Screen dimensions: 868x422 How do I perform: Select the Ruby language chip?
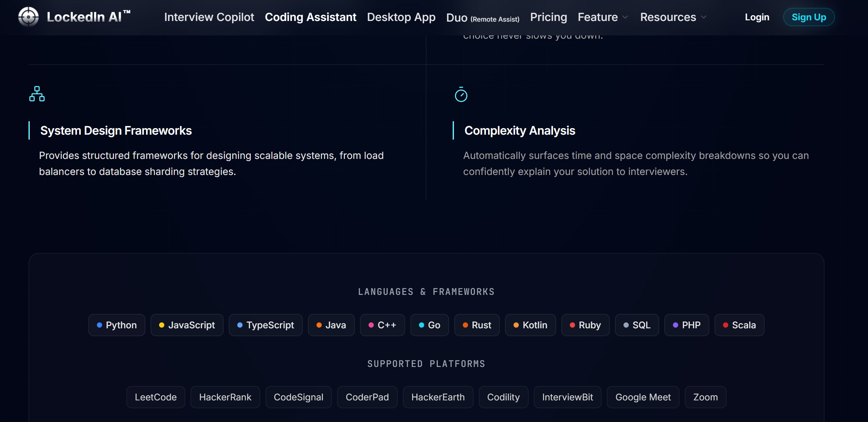pyautogui.click(x=585, y=325)
